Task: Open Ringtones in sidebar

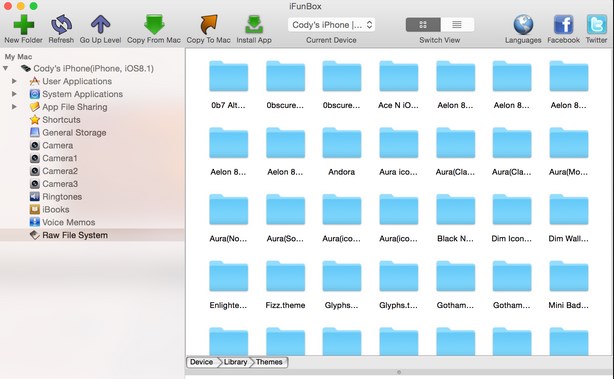Action: [62, 197]
